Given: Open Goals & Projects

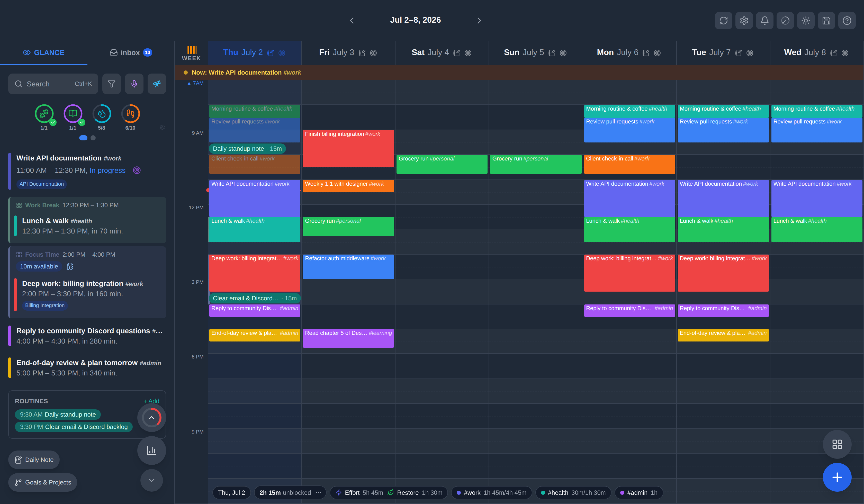Looking at the screenshot, I should pyautogui.click(x=43, y=482).
